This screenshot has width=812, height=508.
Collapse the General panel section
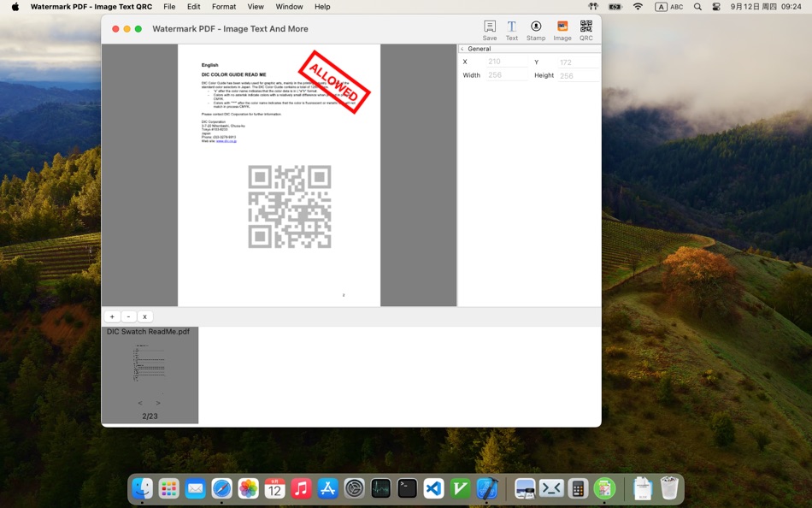(462, 48)
